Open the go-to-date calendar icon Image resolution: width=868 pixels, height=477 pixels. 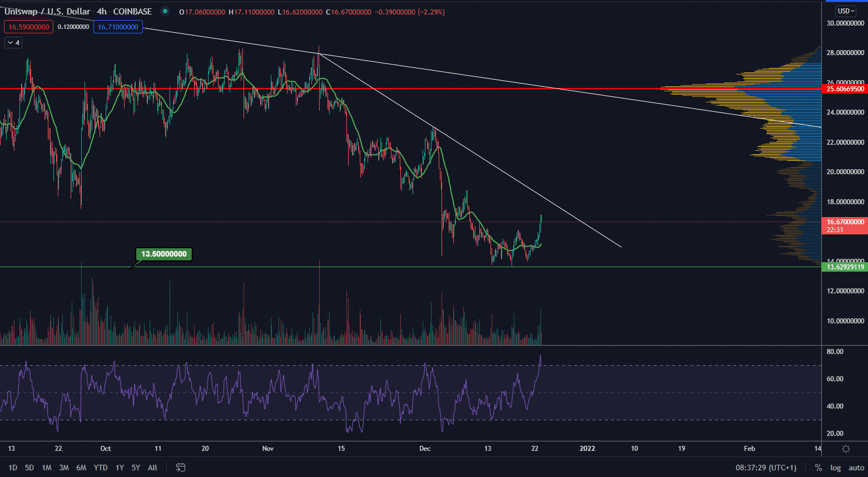click(x=181, y=468)
